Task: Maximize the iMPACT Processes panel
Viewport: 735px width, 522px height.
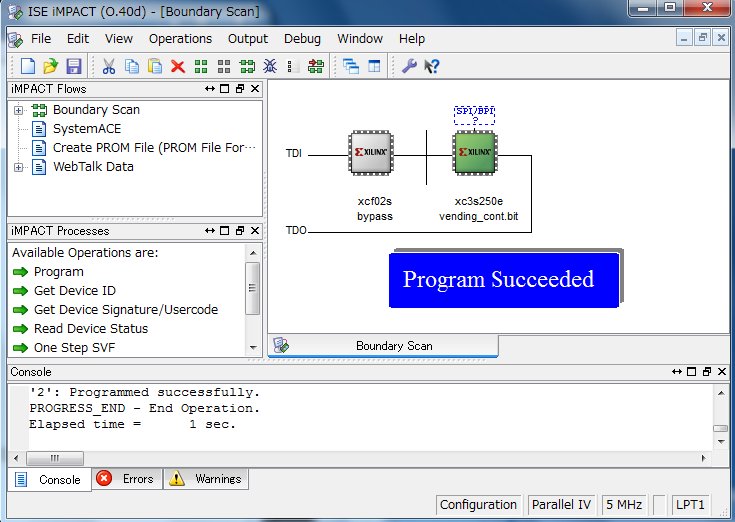Action: [225, 231]
